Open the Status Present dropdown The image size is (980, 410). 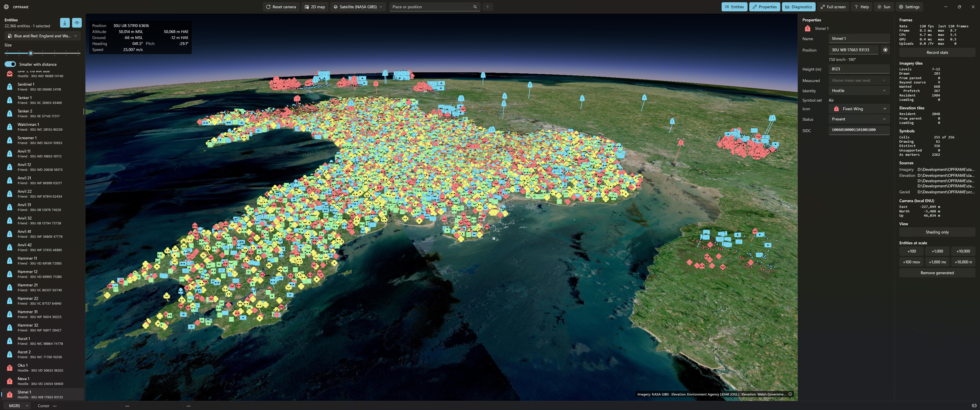[859, 119]
